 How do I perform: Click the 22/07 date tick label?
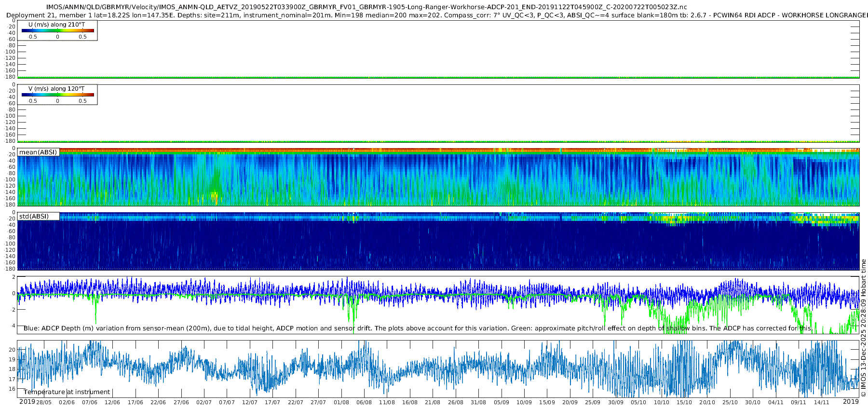pyautogui.click(x=295, y=403)
